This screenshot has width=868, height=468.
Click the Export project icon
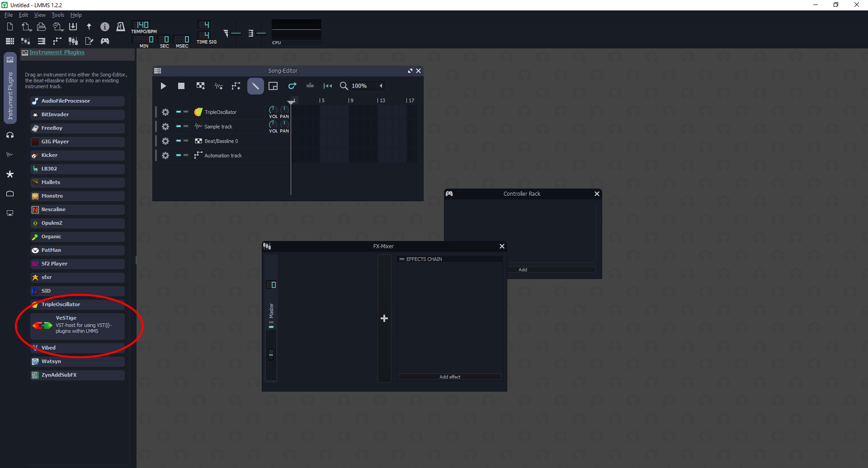click(89, 27)
